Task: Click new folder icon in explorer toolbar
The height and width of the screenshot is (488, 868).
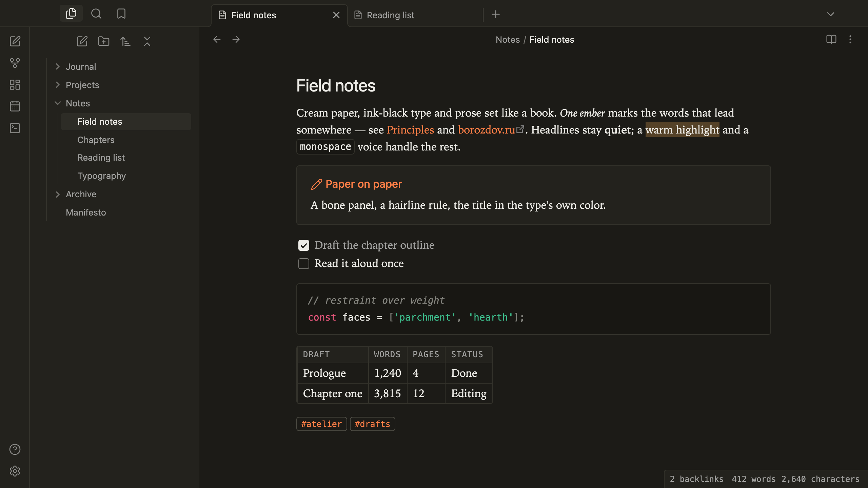Action: (104, 41)
